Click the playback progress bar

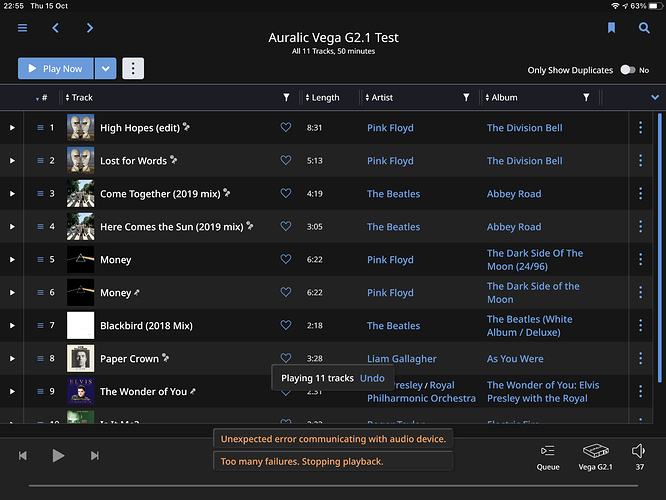click(x=333, y=486)
